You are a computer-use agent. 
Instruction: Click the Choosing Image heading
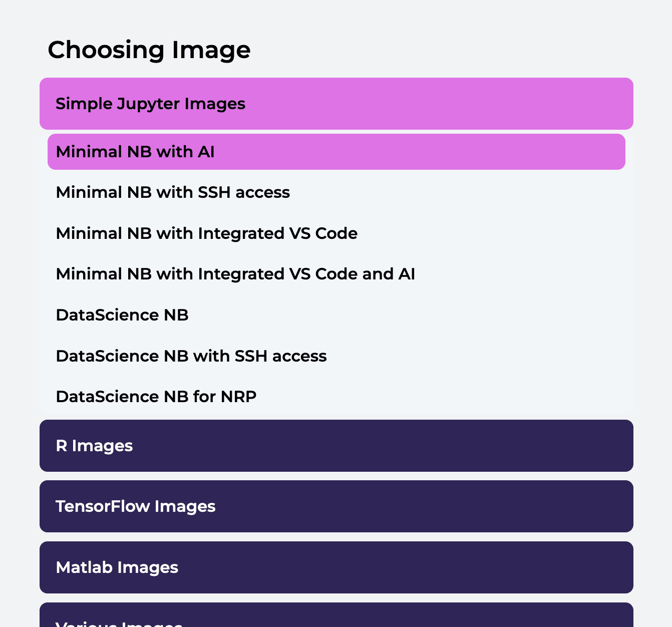[x=149, y=50]
